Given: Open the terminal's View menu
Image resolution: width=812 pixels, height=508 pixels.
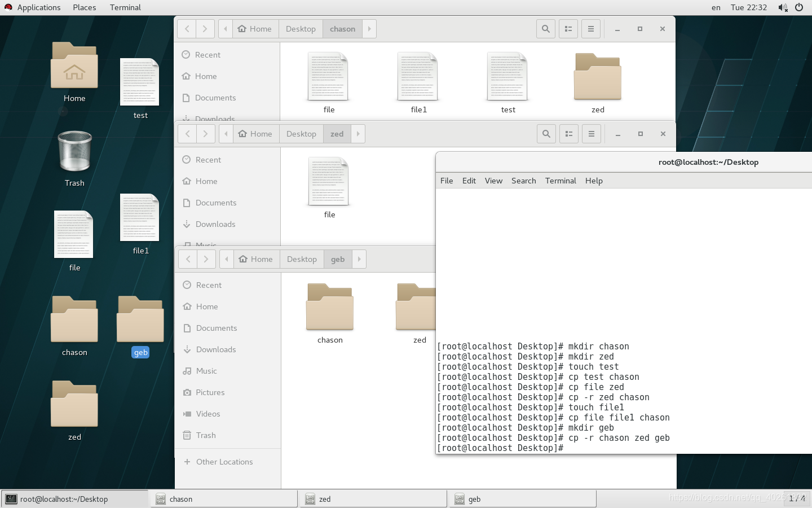Looking at the screenshot, I should tap(493, 181).
